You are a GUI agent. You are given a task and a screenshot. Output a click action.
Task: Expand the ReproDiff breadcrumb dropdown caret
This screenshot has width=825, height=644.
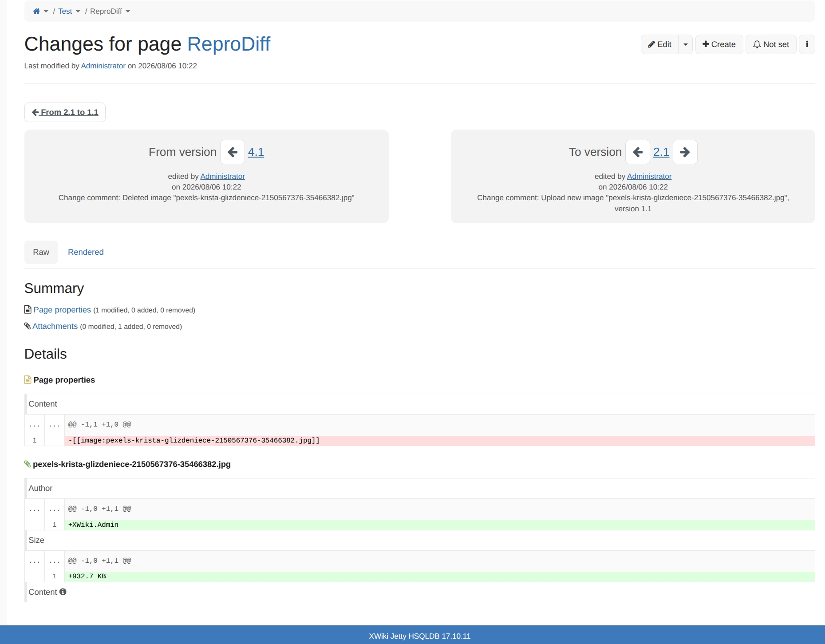click(128, 12)
